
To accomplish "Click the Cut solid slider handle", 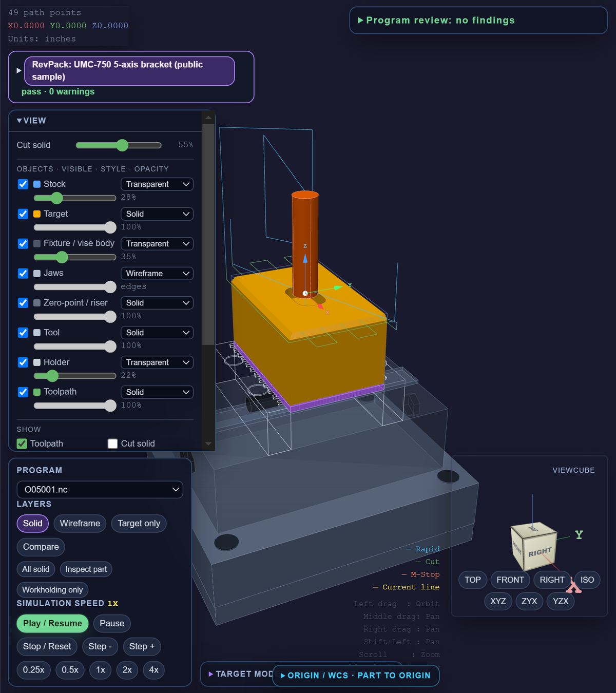I will 122,145.
